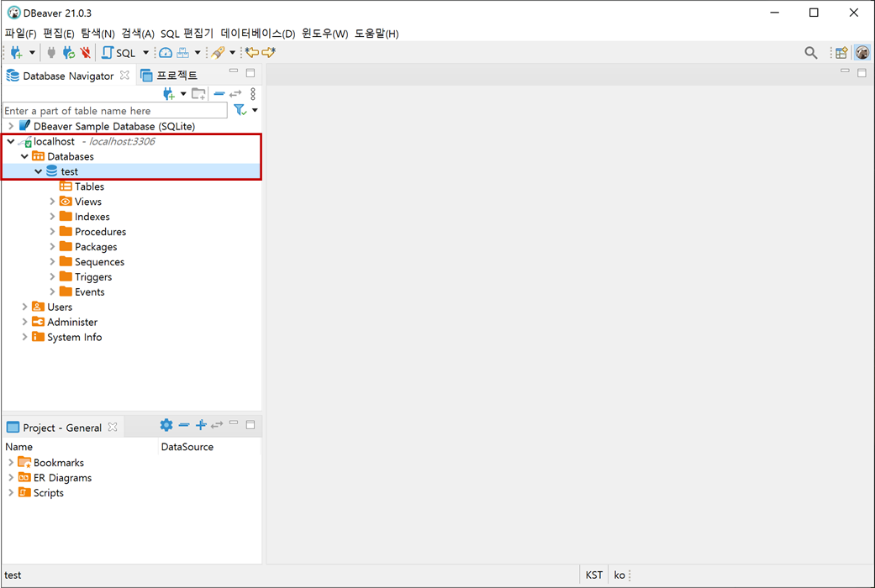The height and width of the screenshot is (588, 875).
Task: Open the Database Navigator three-dot view menu
Action: click(253, 94)
